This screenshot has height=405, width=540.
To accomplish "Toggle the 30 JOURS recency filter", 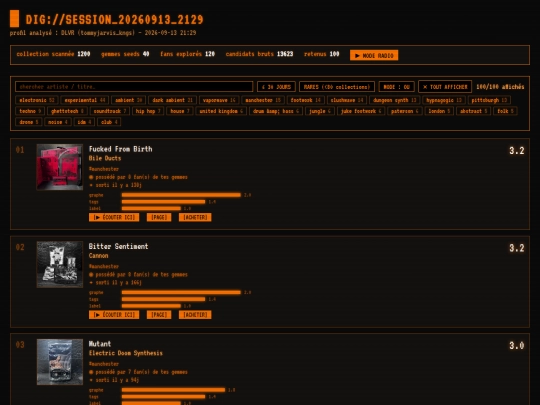I will [x=276, y=87].
